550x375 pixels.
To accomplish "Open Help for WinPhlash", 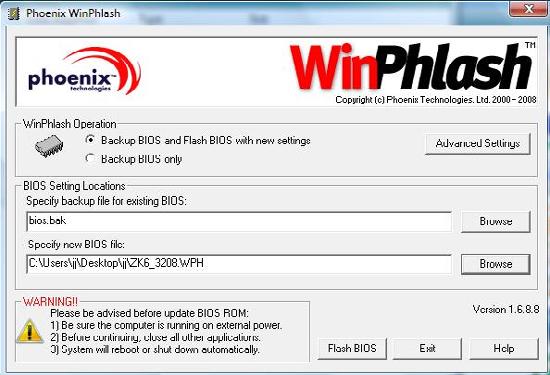I will tap(504, 348).
